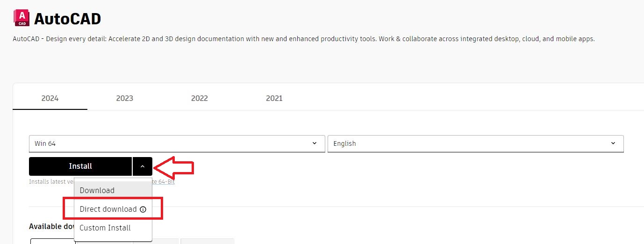This screenshot has height=244, width=644.
Task: Open the Win 64 platform dropdown
Action: click(x=177, y=144)
